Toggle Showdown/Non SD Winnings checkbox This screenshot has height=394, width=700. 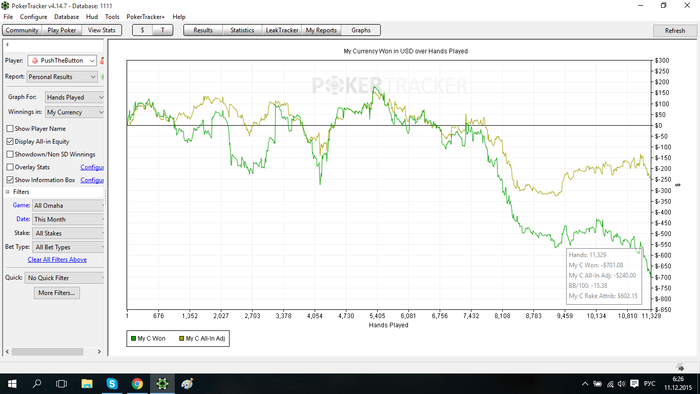[x=10, y=154]
